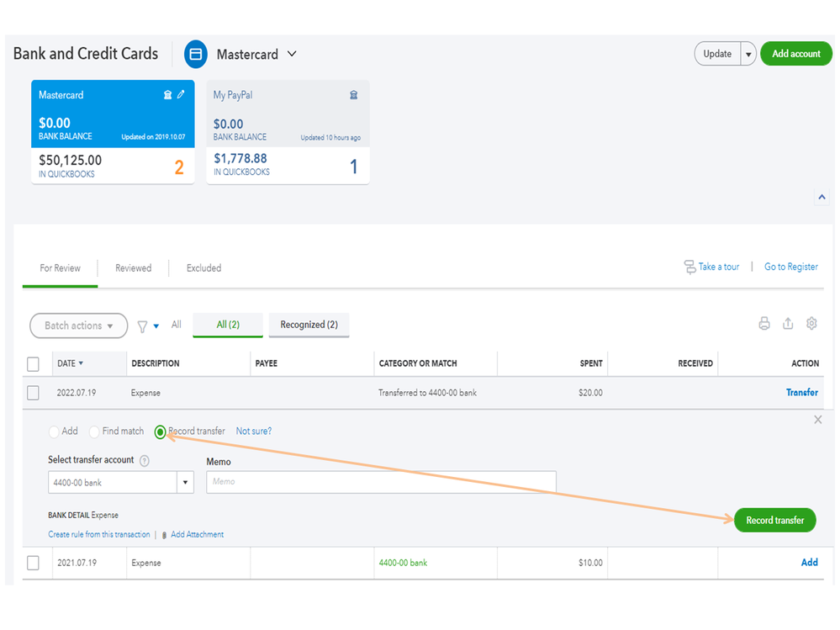Click the 4400-00 bank category in second row
The width and height of the screenshot is (840, 630).
[403, 563]
